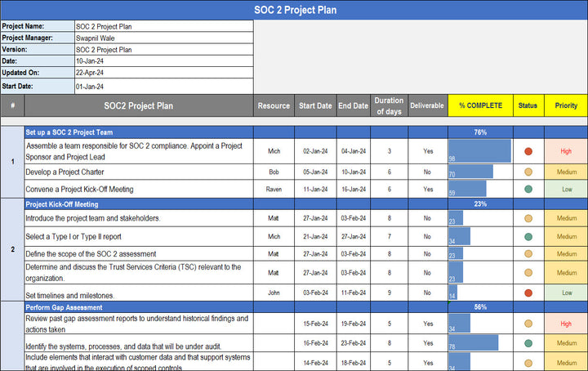Click the section number 2 cell

click(x=12, y=249)
